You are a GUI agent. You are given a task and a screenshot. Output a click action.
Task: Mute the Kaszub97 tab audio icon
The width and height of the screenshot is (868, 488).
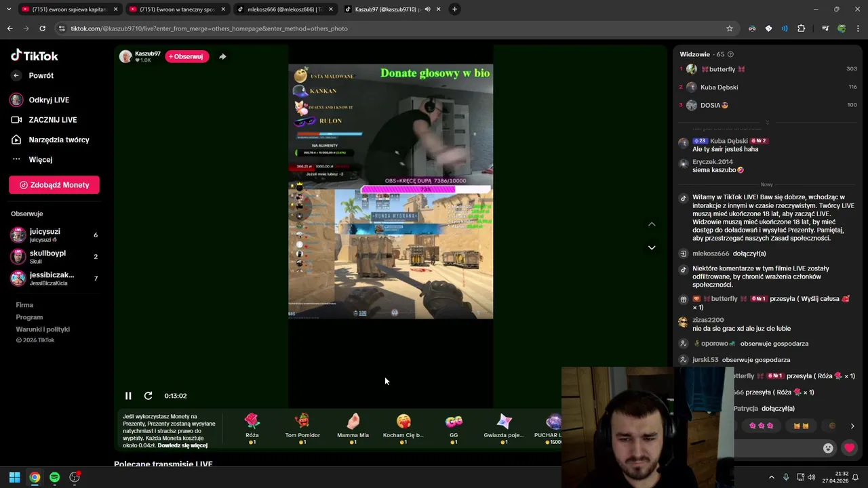(427, 9)
